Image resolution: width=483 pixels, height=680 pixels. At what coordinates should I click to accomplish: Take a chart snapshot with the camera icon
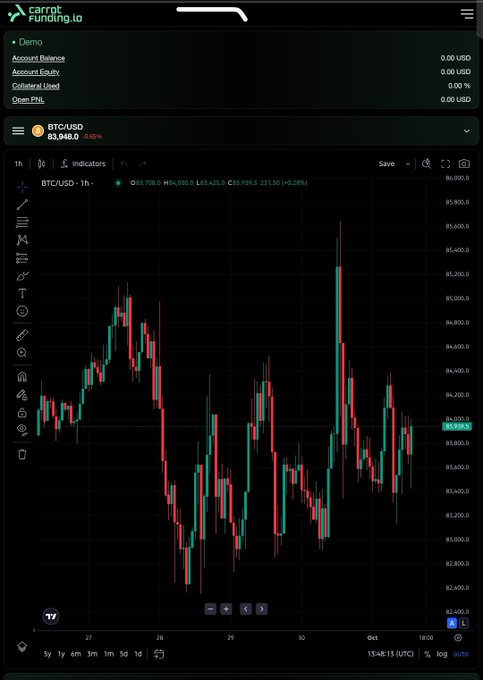(464, 163)
